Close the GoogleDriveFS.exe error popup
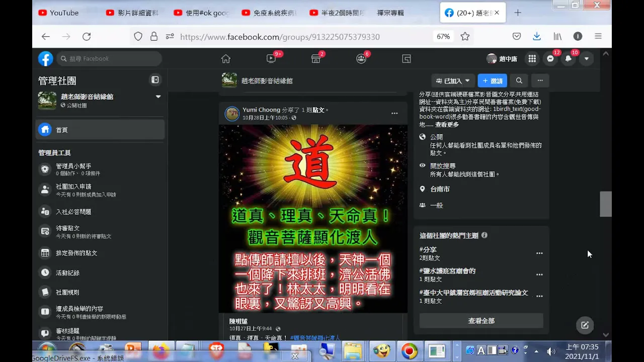This screenshot has height=362, width=644. [295, 356]
